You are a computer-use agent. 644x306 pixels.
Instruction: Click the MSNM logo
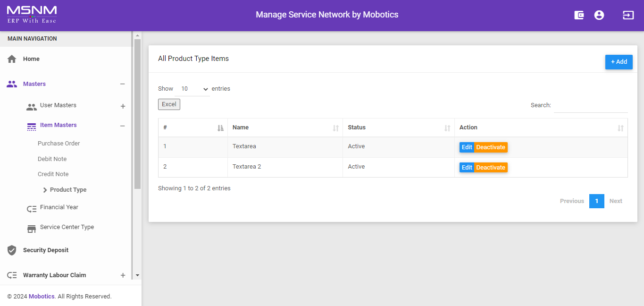pos(32,15)
